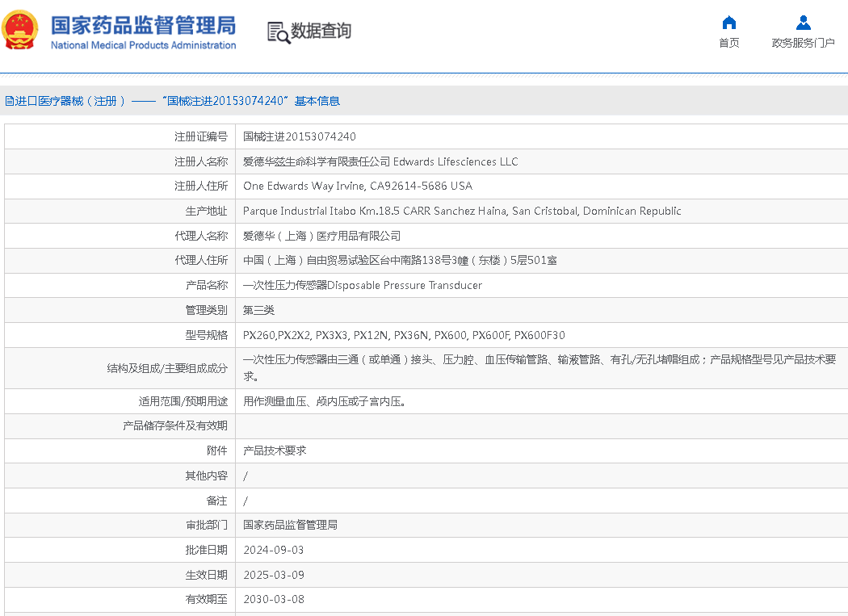
Task: Click the 代理人名称 label
Action: coord(201,236)
